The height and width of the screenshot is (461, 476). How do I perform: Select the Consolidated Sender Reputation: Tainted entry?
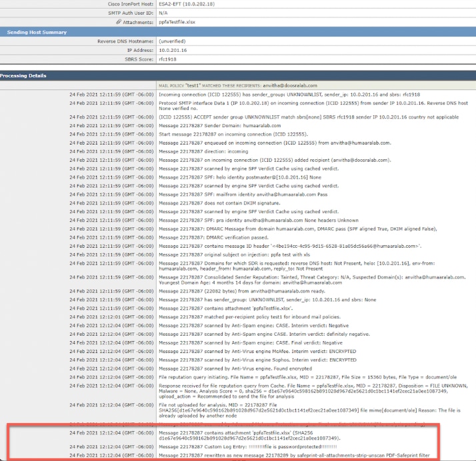tap(313, 280)
